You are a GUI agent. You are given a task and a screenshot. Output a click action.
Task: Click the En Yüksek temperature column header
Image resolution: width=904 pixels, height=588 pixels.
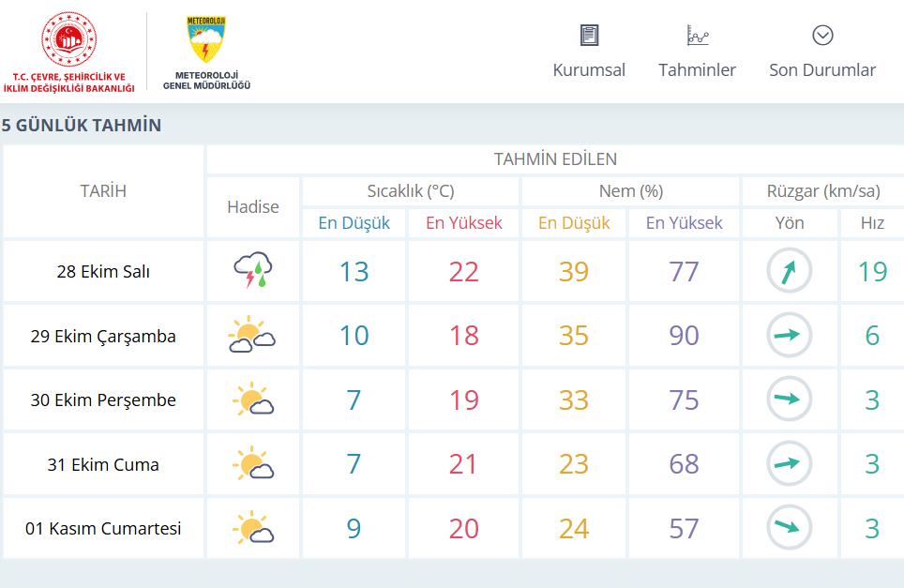(464, 223)
